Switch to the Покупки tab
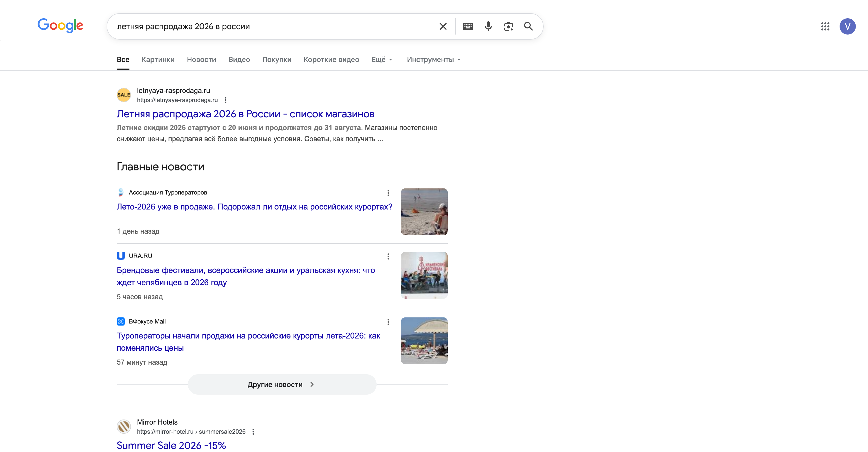The width and height of the screenshot is (868, 452). [x=277, y=60]
